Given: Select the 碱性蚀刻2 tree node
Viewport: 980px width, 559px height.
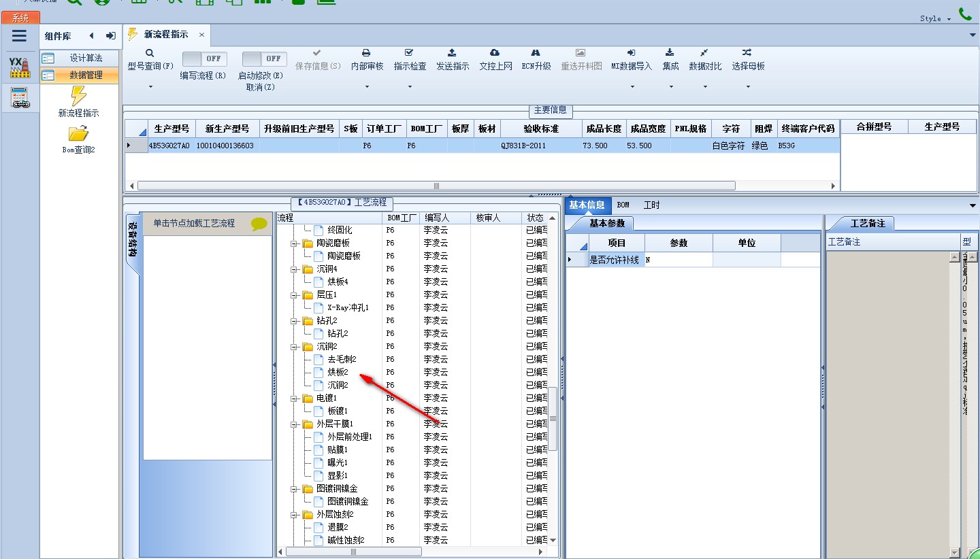Looking at the screenshot, I should click(346, 541).
